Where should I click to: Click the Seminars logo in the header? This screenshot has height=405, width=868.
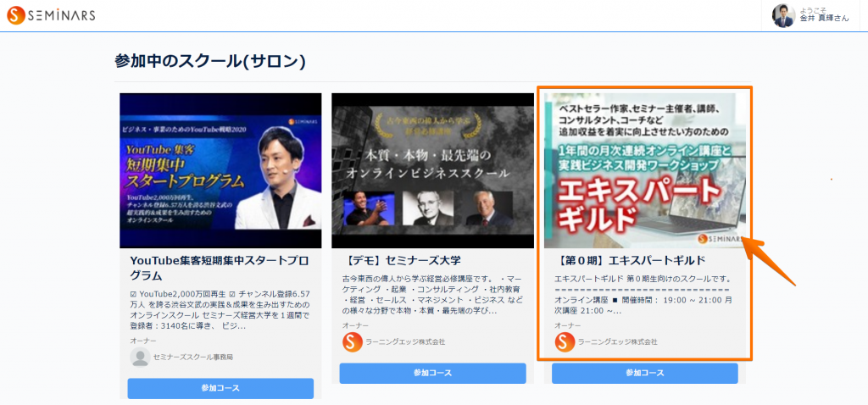[51, 15]
